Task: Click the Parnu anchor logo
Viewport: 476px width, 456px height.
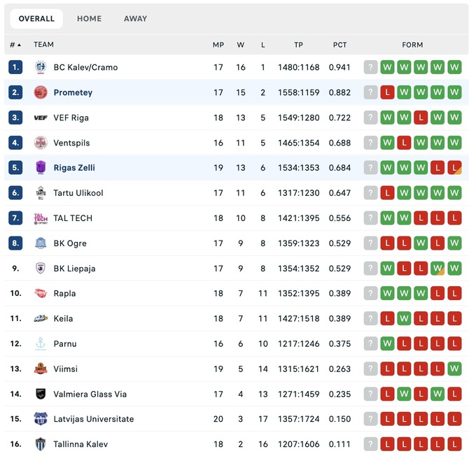Action: point(41,343)
